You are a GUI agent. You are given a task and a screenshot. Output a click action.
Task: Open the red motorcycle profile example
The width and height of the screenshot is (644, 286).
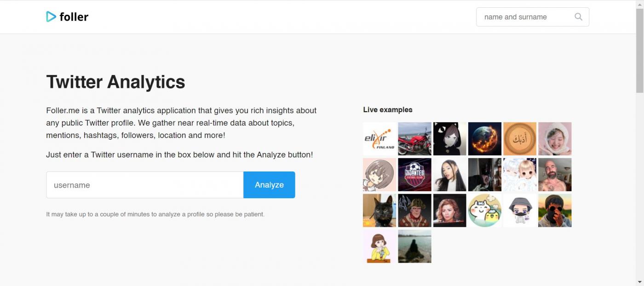pyautogui.click(x=414, y=139)
